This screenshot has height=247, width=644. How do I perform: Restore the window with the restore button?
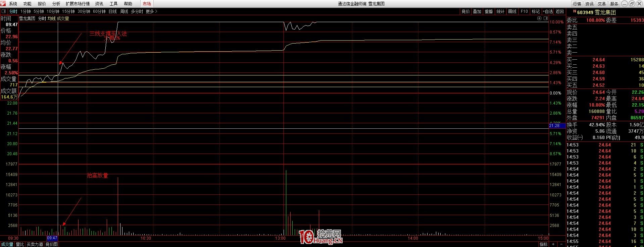pyautogui.click(x=631, y=4)
